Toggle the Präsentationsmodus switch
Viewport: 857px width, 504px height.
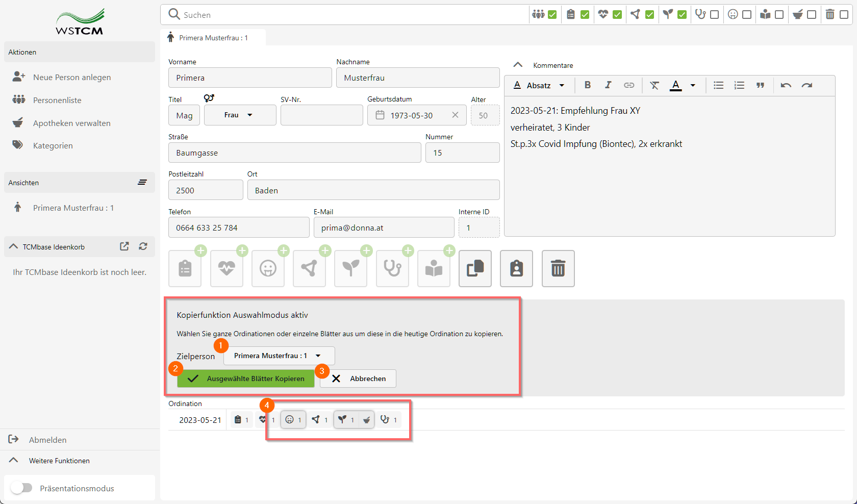[21, 488]
